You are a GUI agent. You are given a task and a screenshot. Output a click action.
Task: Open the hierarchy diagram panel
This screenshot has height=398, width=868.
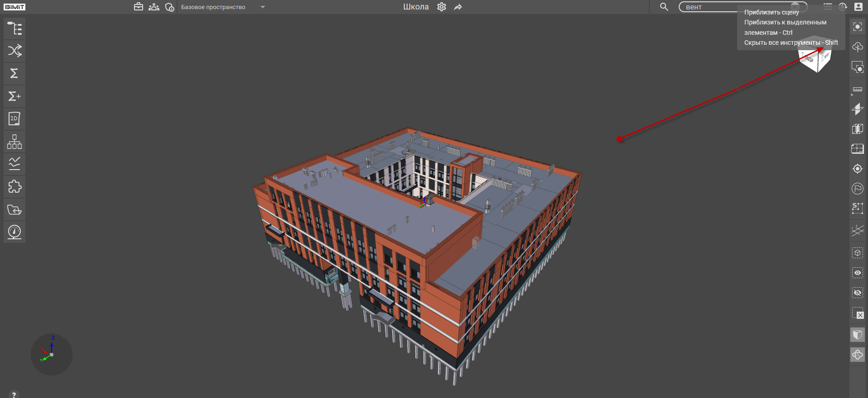point(14,142)
